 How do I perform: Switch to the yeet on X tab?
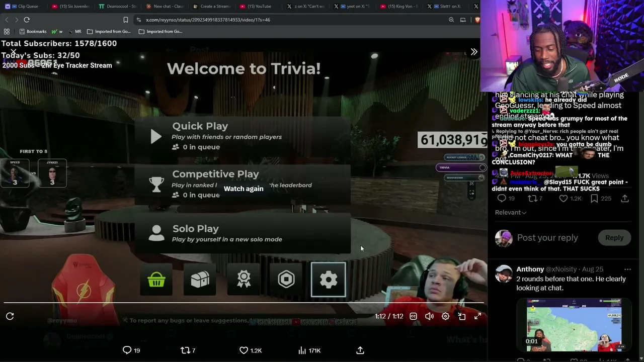coord(353,7)
